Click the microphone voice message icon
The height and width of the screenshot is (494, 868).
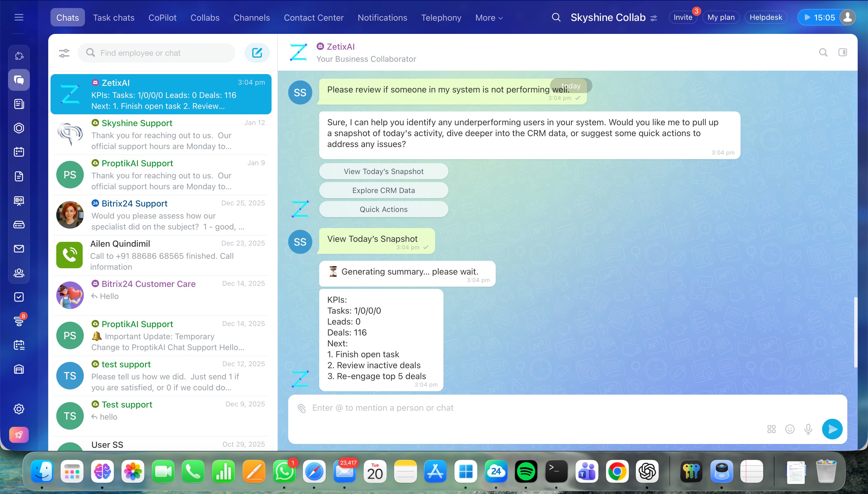(x=808, y=429)
